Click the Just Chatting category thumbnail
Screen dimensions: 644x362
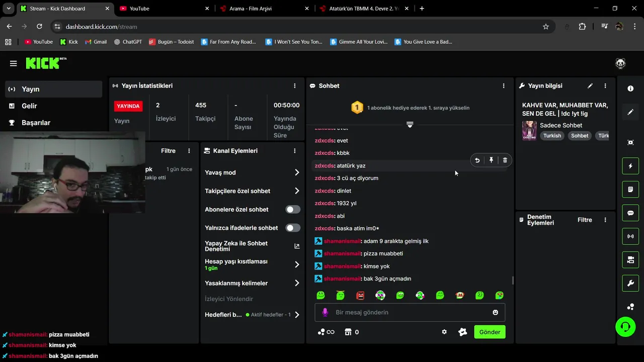pyautogui.click(x=529, y=130)
